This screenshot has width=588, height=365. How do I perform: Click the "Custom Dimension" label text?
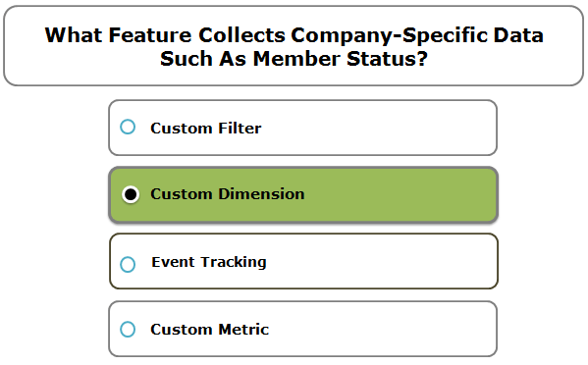point(228,194)
